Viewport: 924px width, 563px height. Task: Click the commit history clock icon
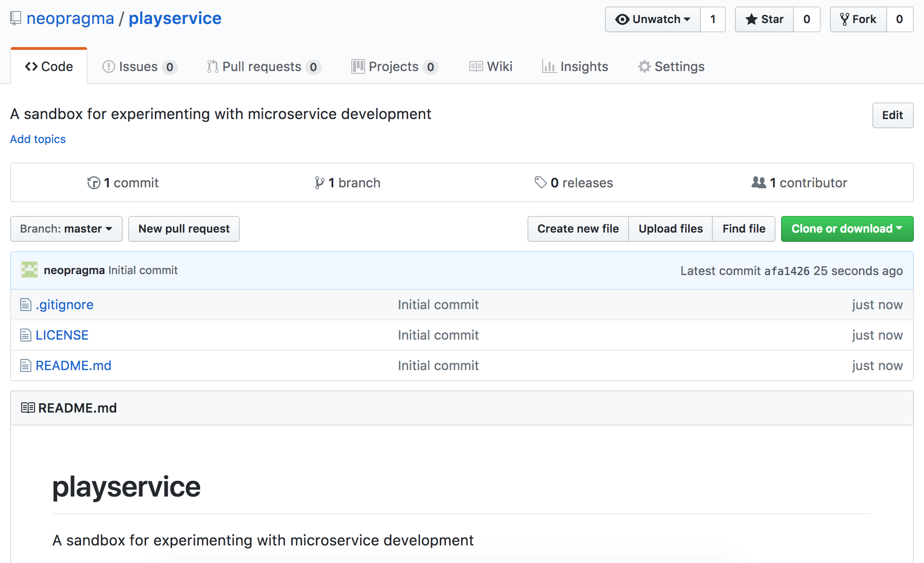click(x=94, y=183)
